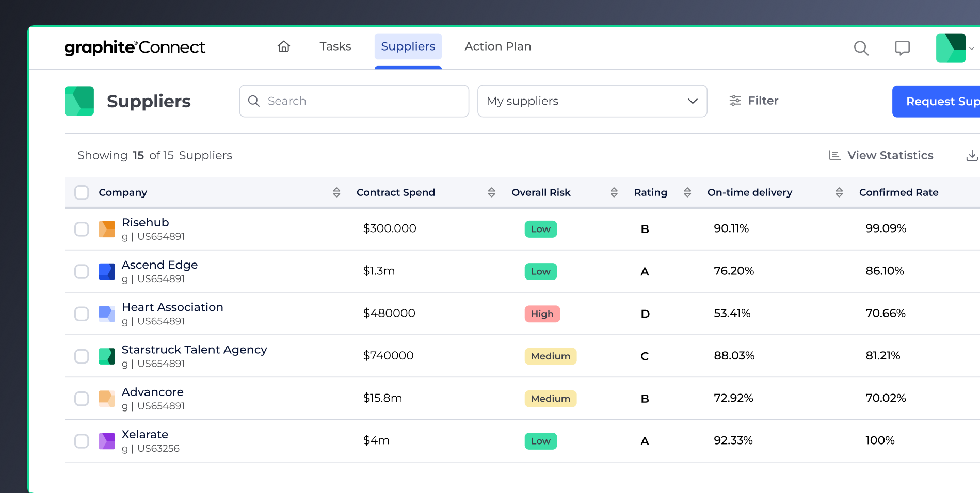The height and width of the screenshot is (493, 980).
Task: Click the Medium risk badge for Advancore
Action: click(550, 399)
